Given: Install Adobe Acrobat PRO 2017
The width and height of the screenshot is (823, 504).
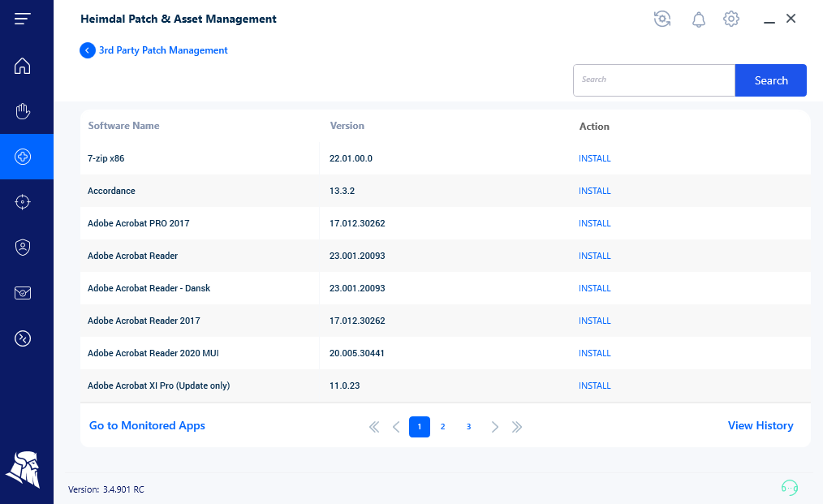Looking at the screenshot, I should (595, 224).
